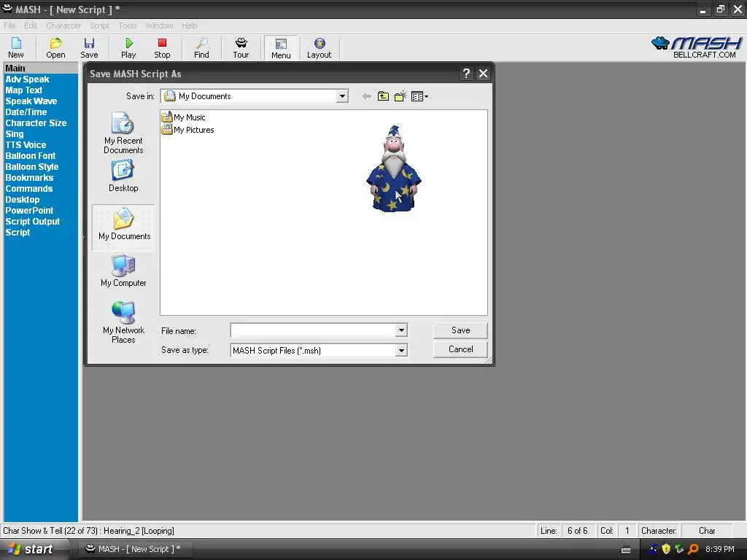Select My Network Places in places bar
747x560 pixels.
tap(123, 322)
